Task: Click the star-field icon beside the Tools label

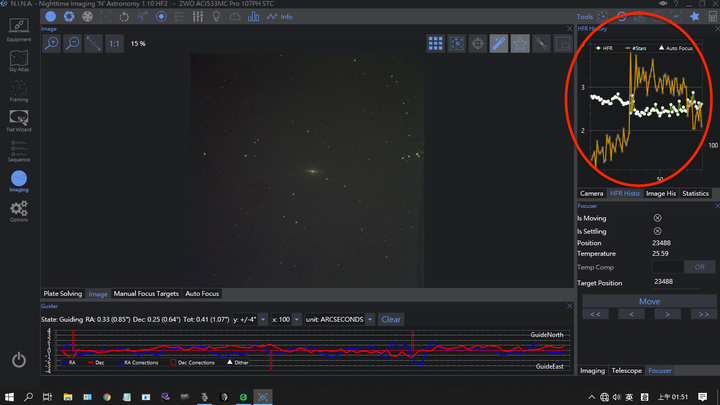Action: click(602, 17)
